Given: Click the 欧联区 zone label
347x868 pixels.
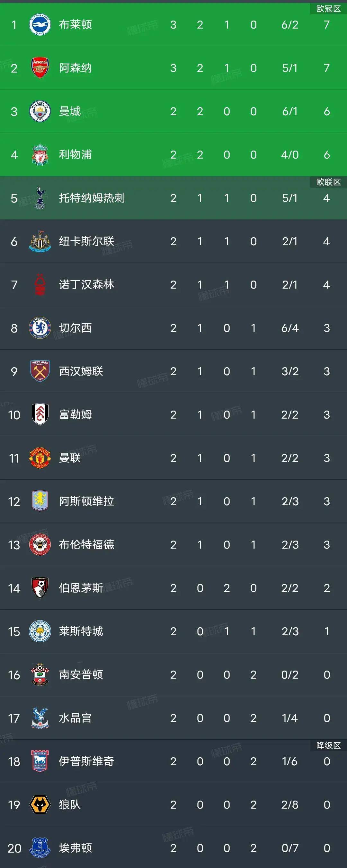Looking at the screenshot, I should pos(328,182).
